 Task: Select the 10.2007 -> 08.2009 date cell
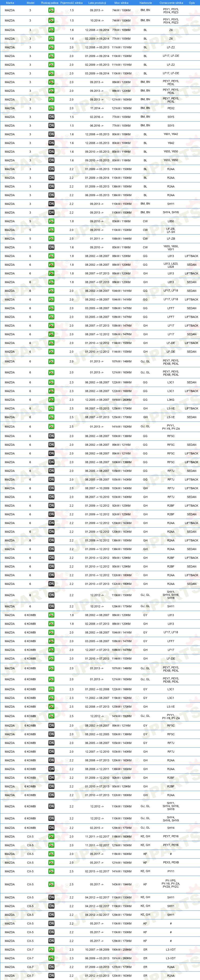(x=97, y=950)
